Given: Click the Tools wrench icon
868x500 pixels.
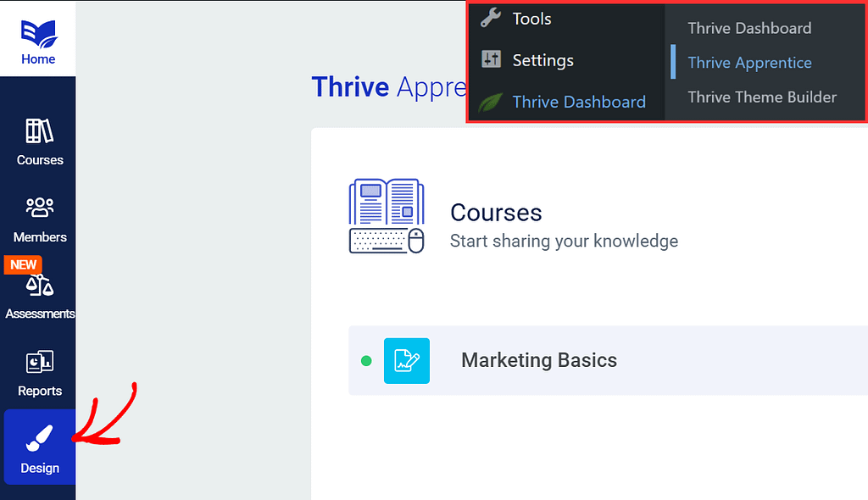Looking at the screenshot, I should tap(491, 18).
